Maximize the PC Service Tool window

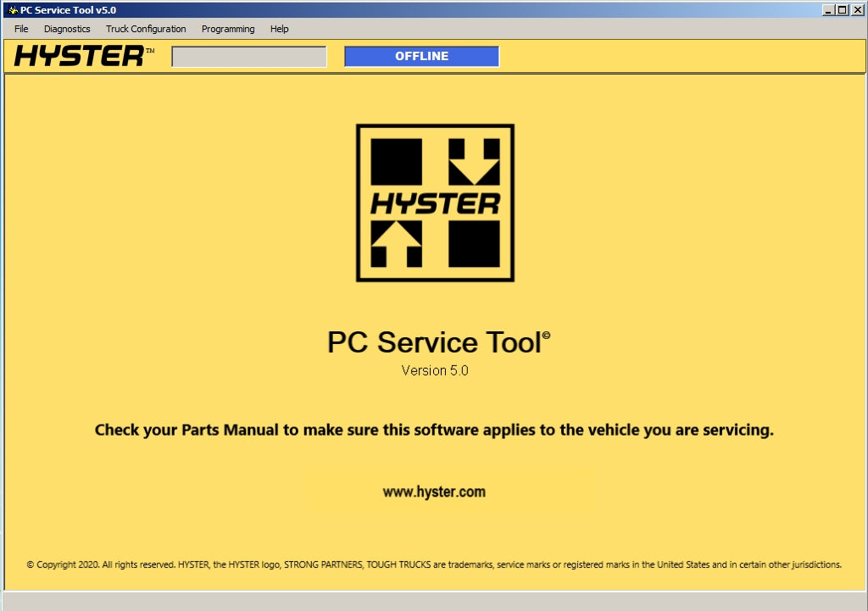pos(842,10)
